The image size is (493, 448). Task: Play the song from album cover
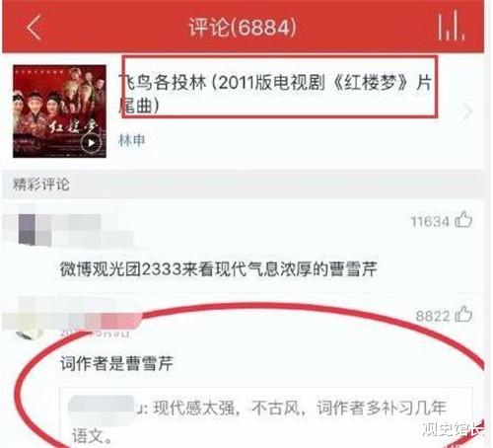(91, 143)
